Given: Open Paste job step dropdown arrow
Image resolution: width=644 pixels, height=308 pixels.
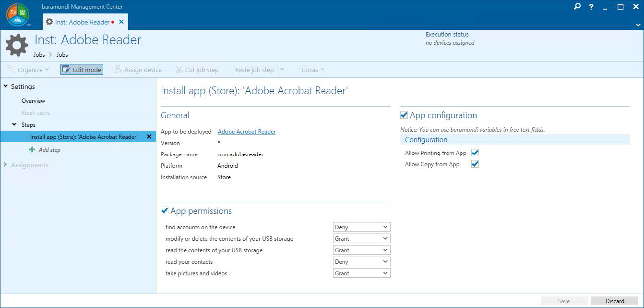Looking at the screenshot, I should [282, 70].
